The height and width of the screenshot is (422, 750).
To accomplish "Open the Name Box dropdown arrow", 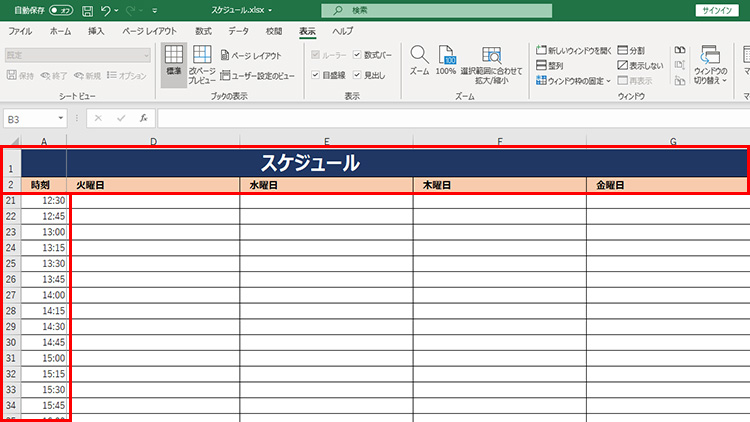I will click(61, 118).
